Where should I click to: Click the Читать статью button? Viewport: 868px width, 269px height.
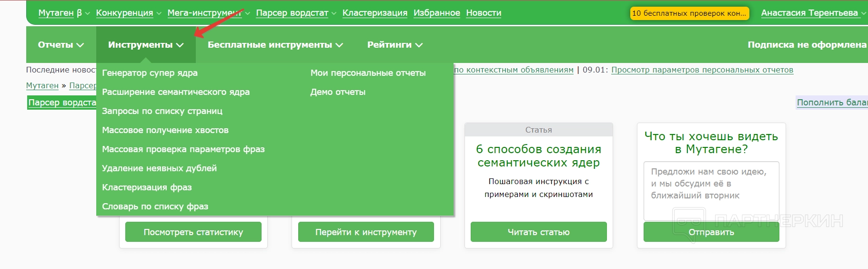pos(539,232)
